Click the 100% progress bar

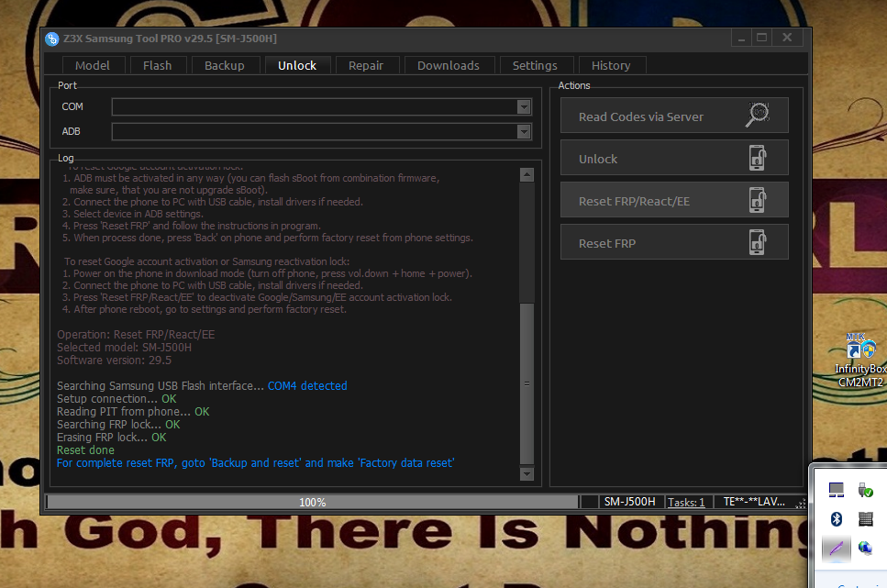coord(312,502)
